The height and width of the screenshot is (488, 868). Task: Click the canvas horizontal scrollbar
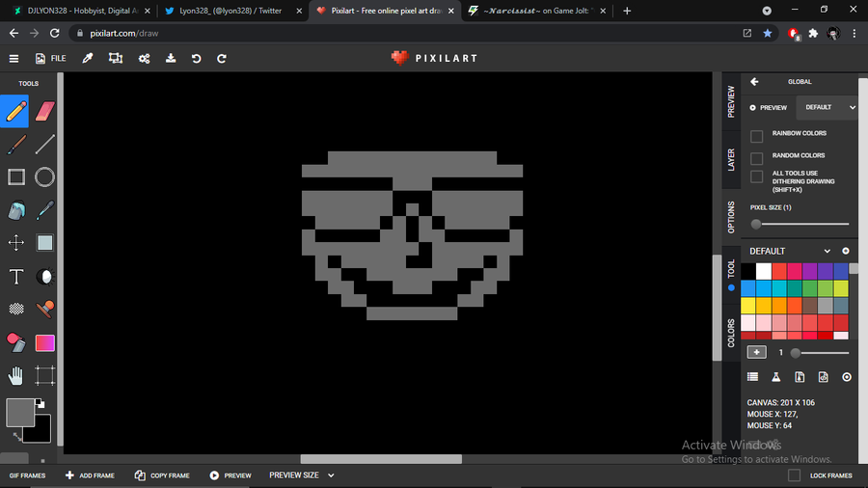[x=381, y=459]
